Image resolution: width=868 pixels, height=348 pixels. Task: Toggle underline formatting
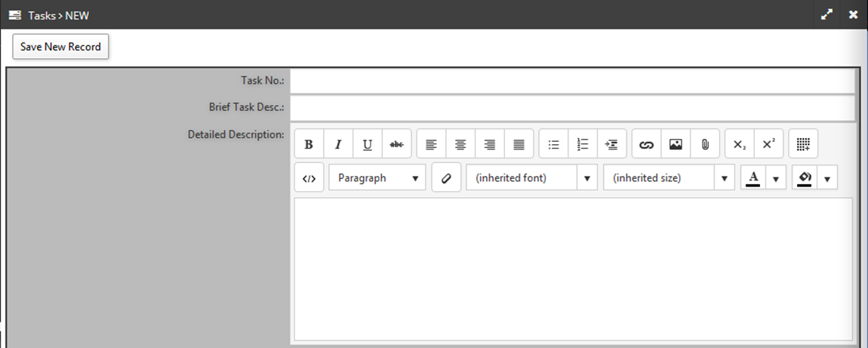tap(368, 144)
